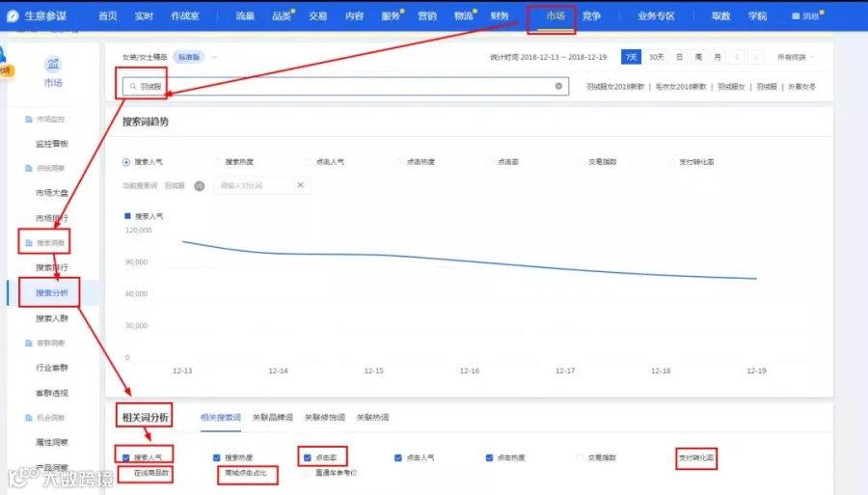Go to the previous date period arrow
Image resolution: width=868 pixels, height=495 pixels.
737,57
